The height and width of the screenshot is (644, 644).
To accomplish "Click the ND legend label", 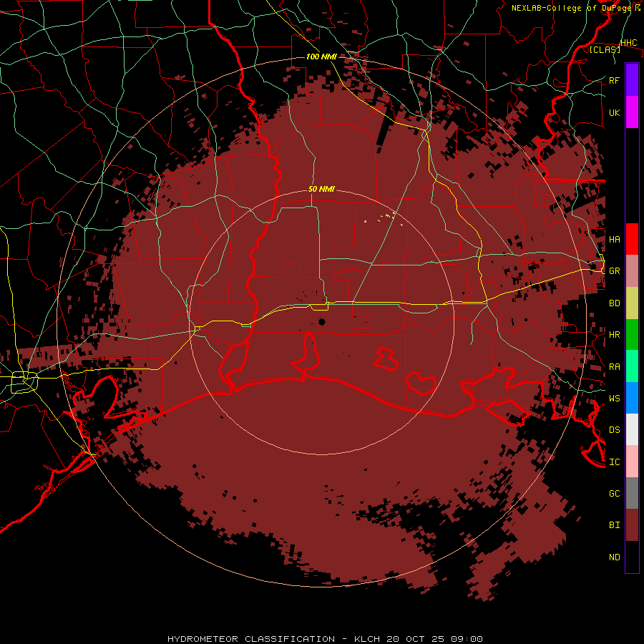I will click(x=614, y=557).
